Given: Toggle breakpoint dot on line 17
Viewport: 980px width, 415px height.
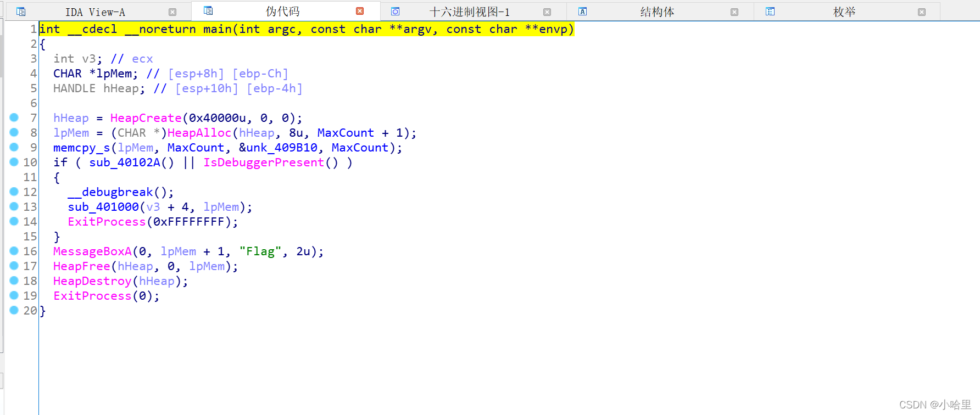Looking at the screenshot, I should coord(14,266).
